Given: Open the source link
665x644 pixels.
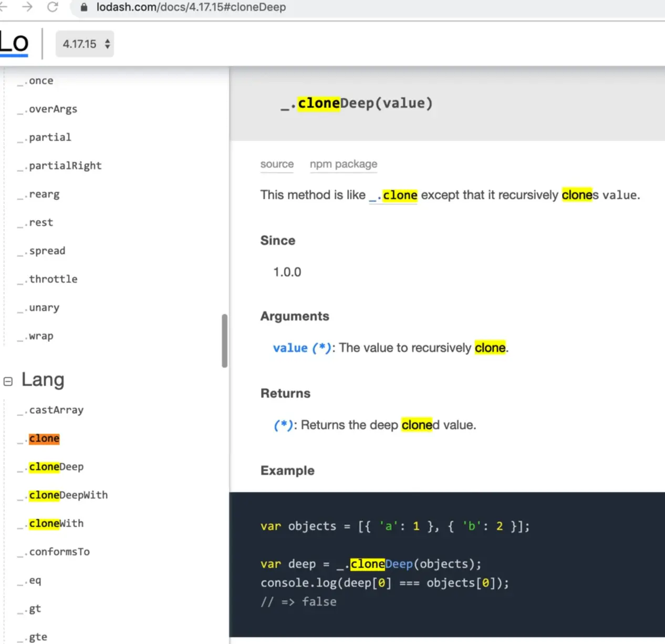Looking at the screenshot, I should [x=277, y=164].
